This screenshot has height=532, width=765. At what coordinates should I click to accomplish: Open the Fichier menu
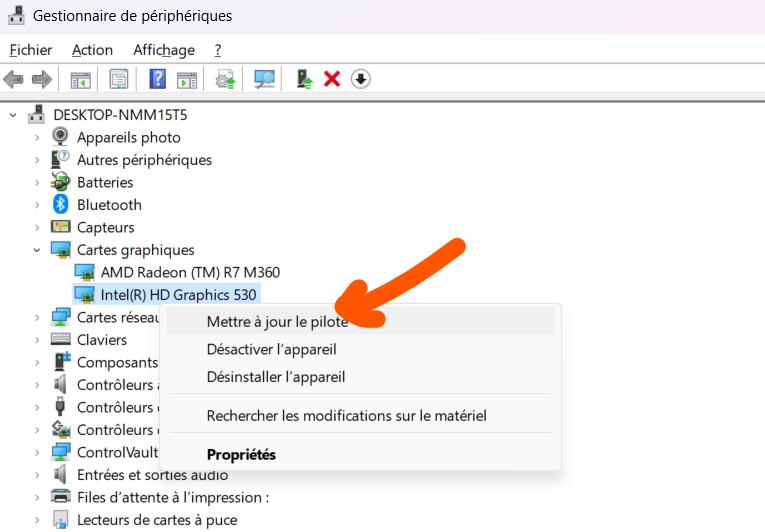tap(31, 50)
